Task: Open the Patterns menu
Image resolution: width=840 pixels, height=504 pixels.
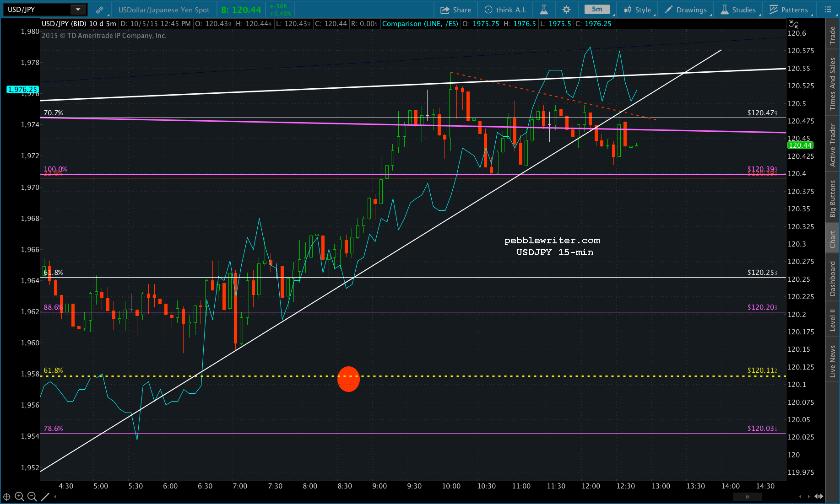Action: click(789, 10)
